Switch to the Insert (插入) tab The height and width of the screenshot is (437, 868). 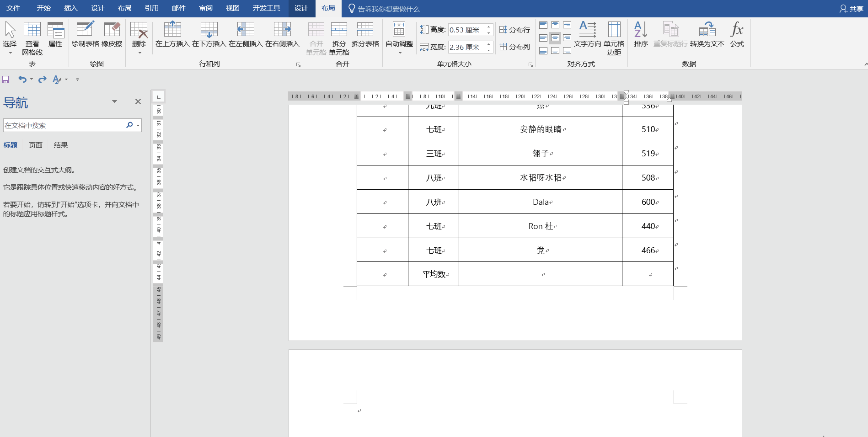pos(70,8)
